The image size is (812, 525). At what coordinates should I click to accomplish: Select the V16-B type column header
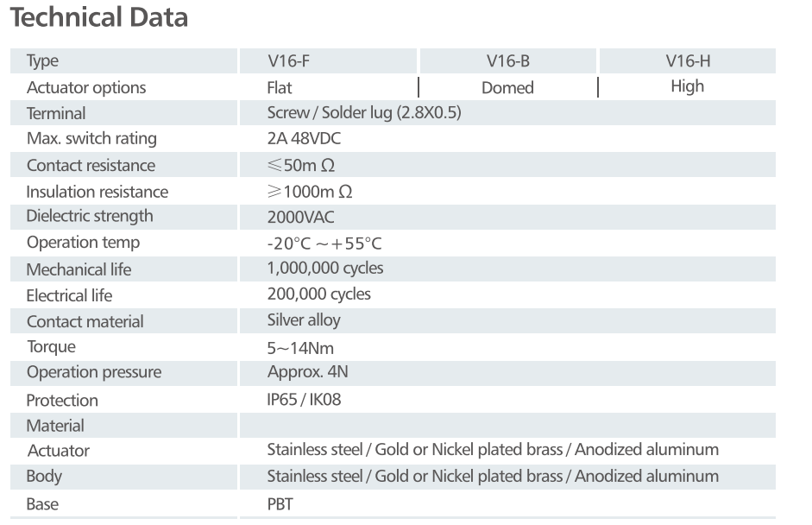click(507, 61)
